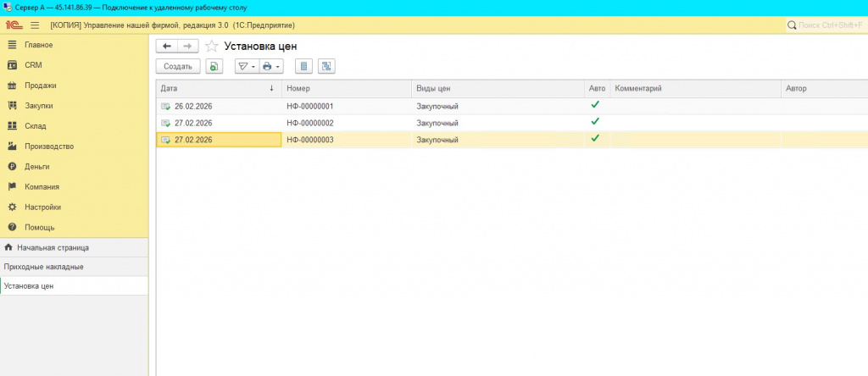
Task: Click the Компания flag icon
Action: [12, 187]
